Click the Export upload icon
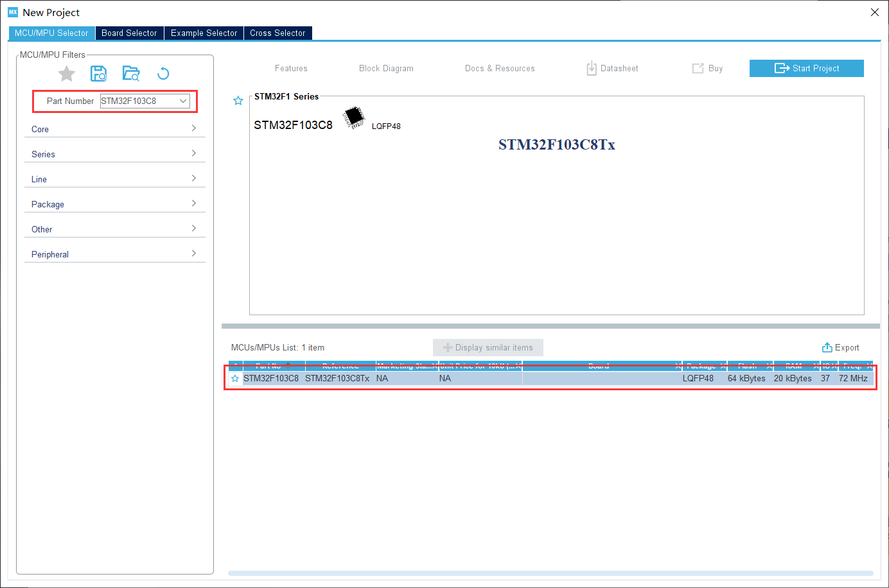889x588 pixels. (x=827, y=347)
